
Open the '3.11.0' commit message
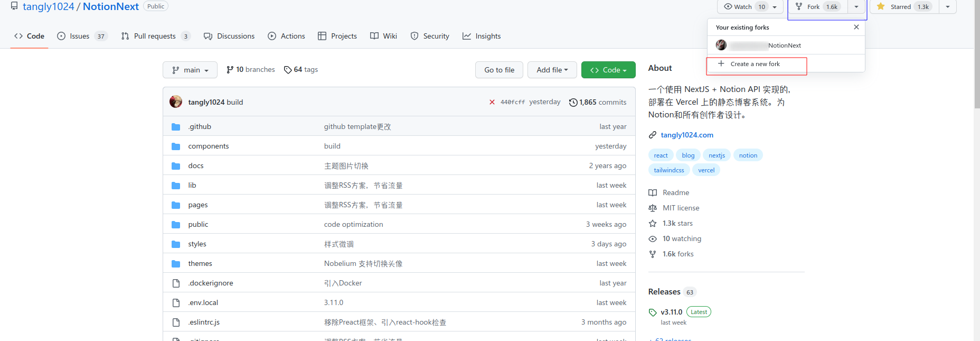pyautogui.click(x=334, y=302)
